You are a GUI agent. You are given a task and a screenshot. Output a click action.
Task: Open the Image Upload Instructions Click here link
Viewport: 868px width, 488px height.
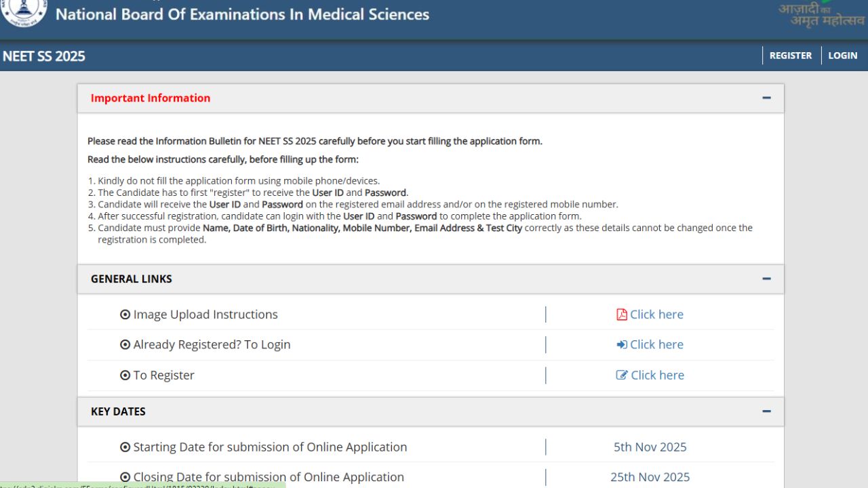656,314
